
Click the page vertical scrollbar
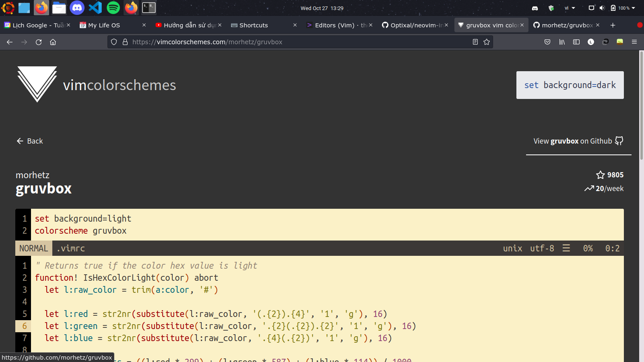pos(642,105)
